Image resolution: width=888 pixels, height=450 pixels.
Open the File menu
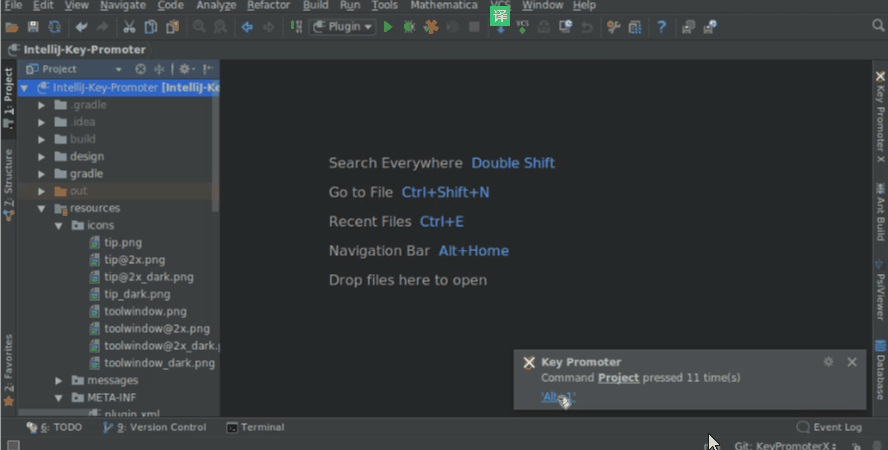tap(13, 5)
